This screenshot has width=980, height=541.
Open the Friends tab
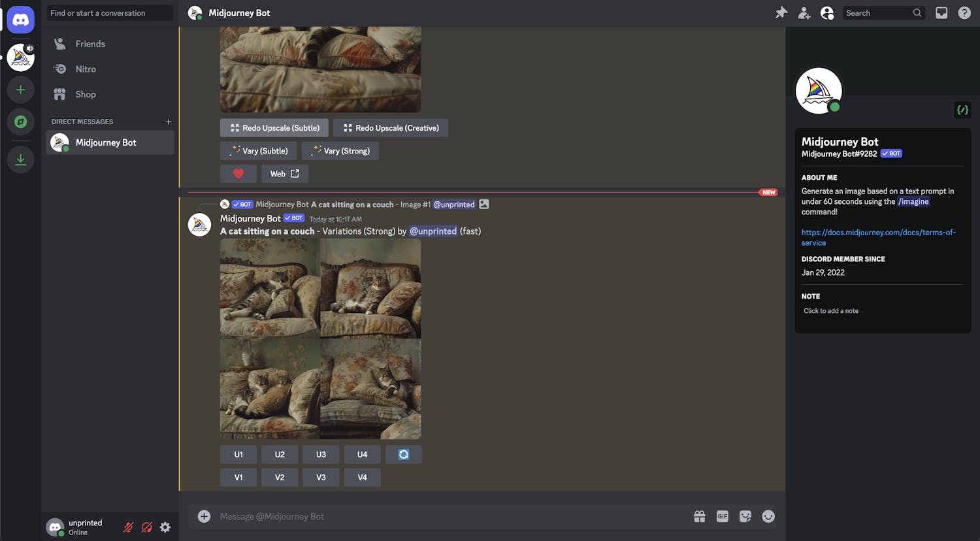coord(90,44)
